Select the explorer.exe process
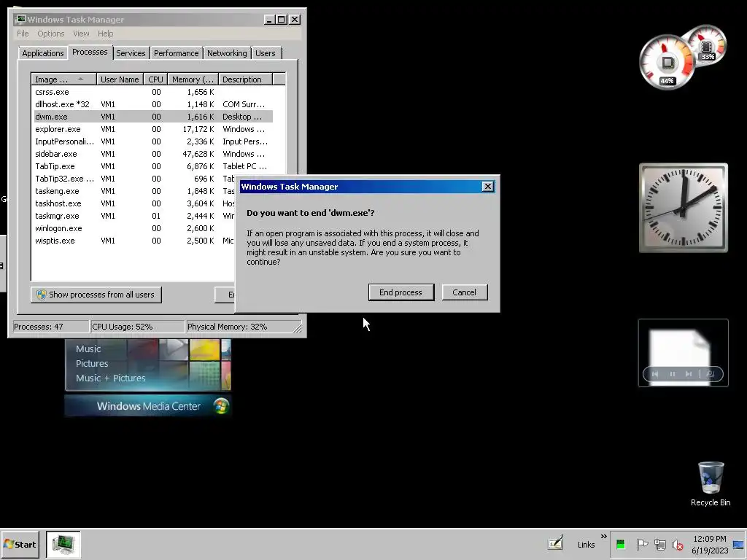 click(153, 129)
